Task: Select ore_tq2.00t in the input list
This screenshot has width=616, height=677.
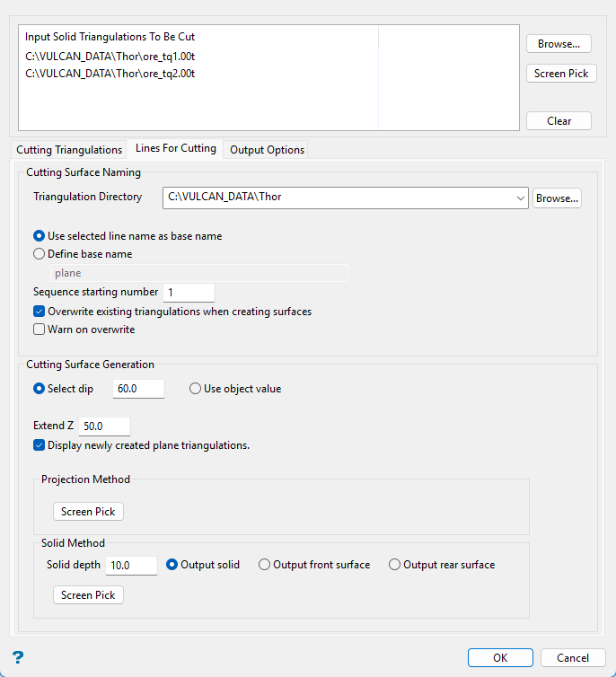Action: click(x=110, y=74)
